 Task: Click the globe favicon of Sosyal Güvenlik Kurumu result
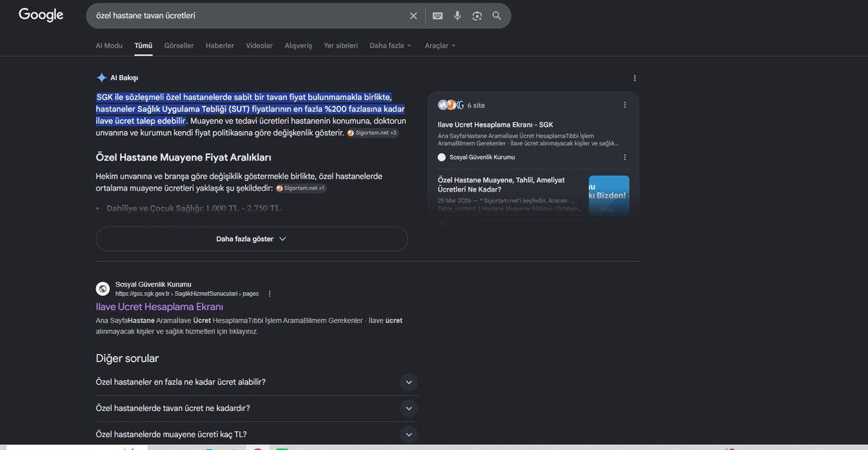(x=103, y=289)
